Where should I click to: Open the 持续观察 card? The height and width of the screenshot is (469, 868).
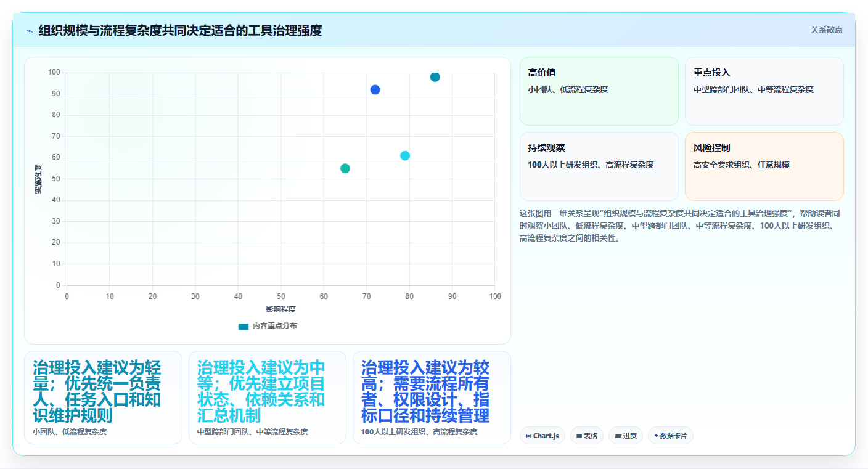click(x=599, y=166)
